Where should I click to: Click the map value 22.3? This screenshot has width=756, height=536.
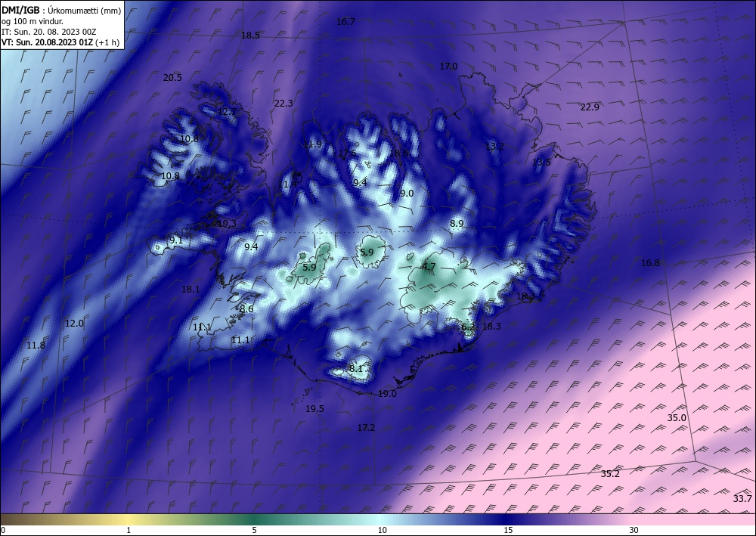[283, 103]
